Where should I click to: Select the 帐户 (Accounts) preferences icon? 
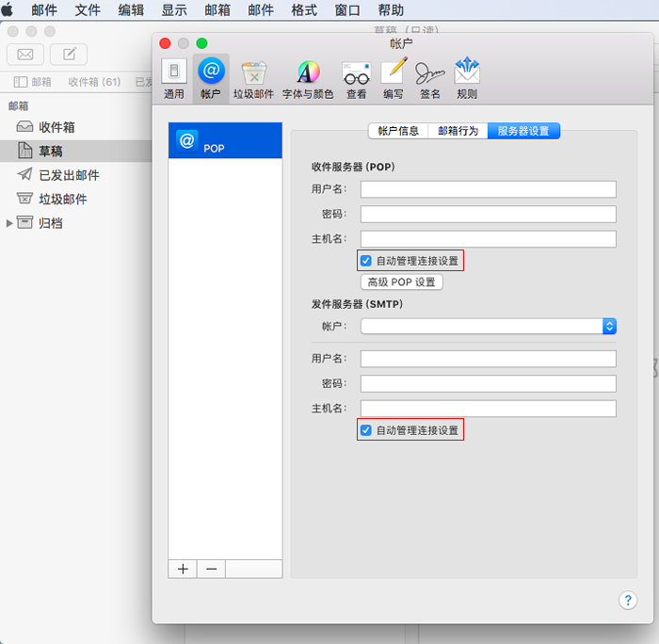point(211,78)
